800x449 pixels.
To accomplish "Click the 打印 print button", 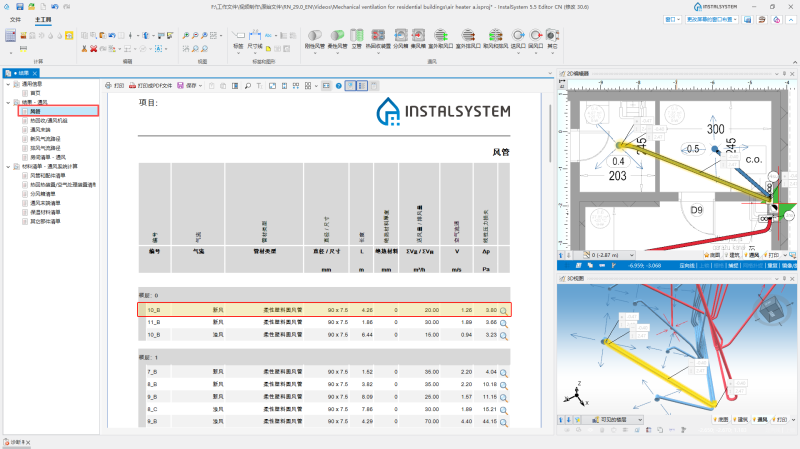I will 114,86.
